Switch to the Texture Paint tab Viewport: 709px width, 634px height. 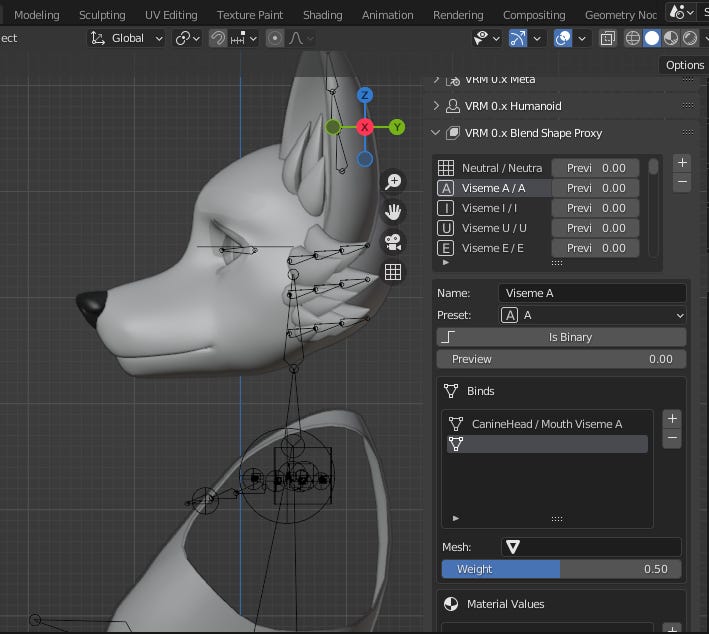(x=250, y=15)
